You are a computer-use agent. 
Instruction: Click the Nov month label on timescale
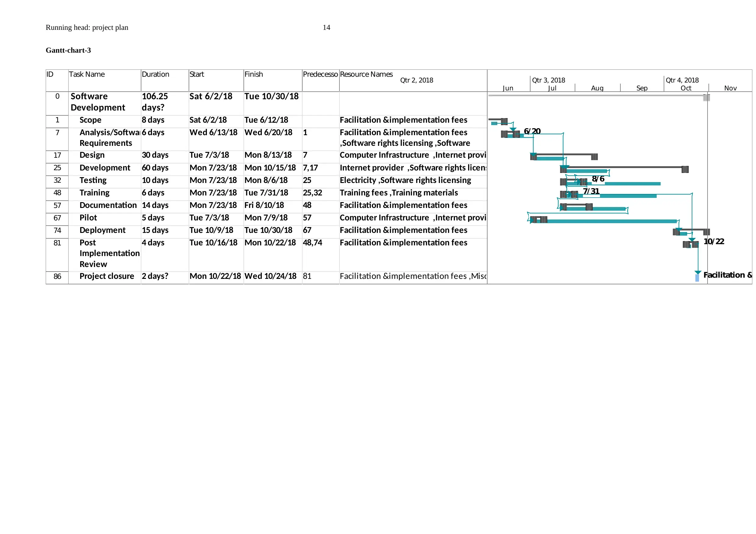coord(730,88)
